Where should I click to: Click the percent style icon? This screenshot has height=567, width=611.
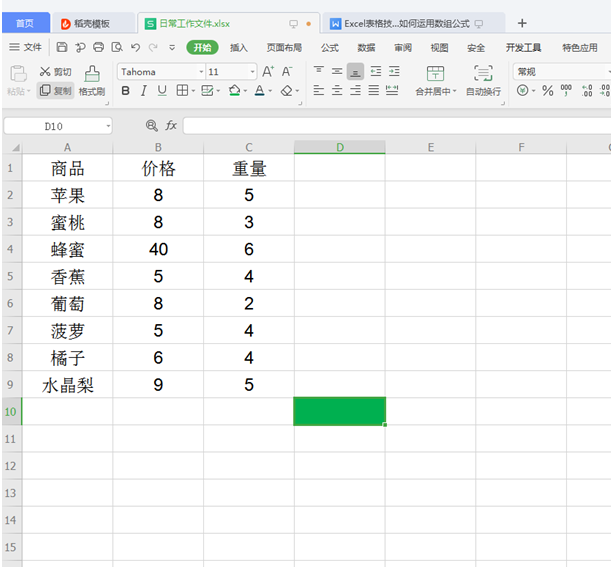pyautogui.click(x=548, y=91)
